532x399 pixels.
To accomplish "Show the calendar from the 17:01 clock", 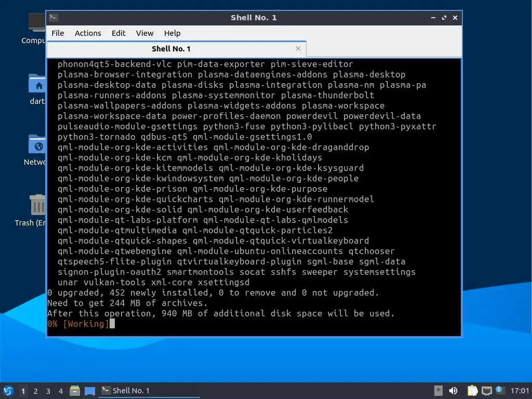I will tap(520, 391).
